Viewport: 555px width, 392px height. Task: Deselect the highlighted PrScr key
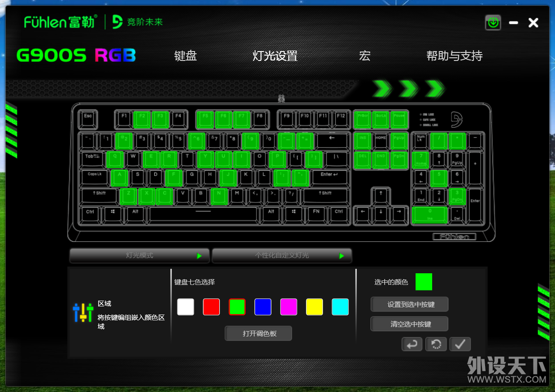coord(363,119)
